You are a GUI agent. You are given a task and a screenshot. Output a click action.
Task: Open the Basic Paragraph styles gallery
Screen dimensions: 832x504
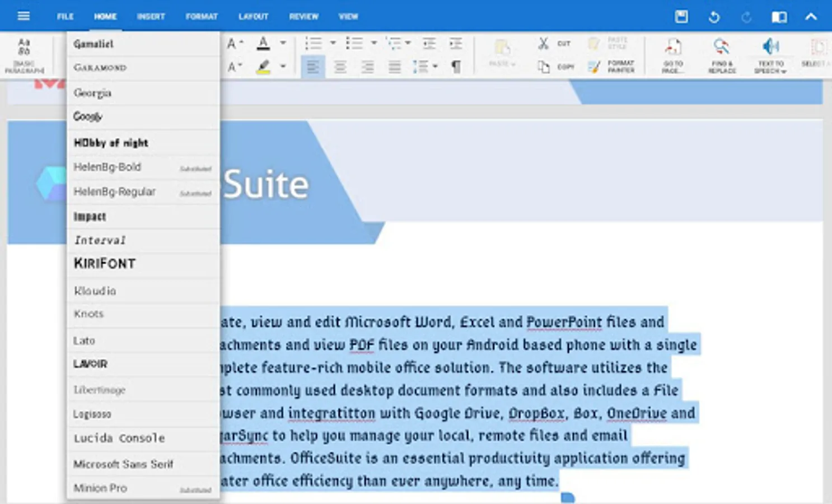coord(24,55)
